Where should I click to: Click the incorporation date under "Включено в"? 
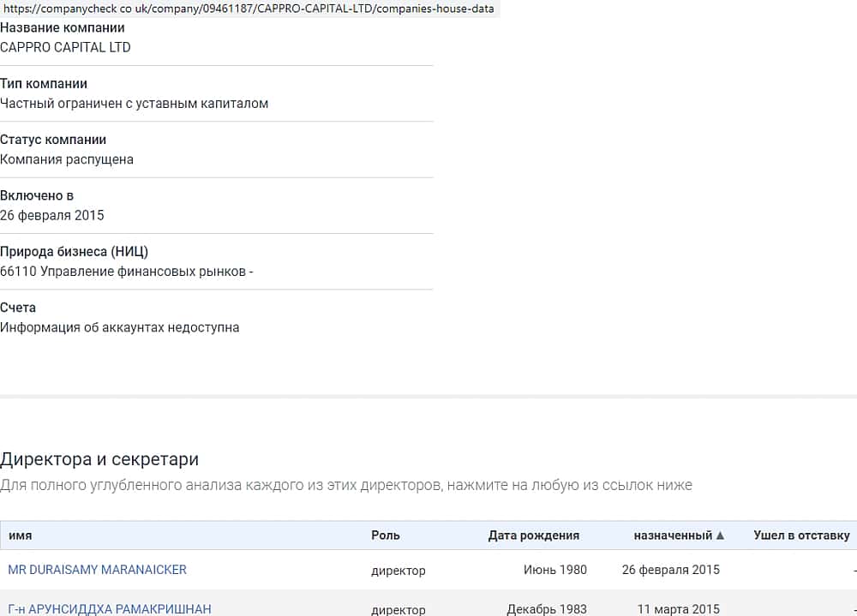point(52,215)
